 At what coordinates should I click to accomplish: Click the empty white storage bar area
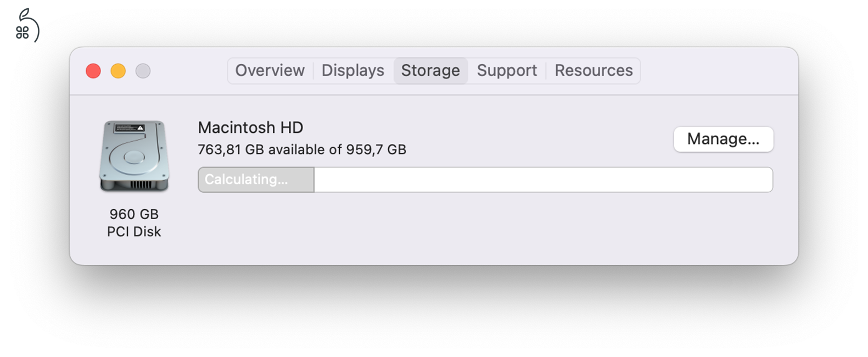(x=542, y=180)
